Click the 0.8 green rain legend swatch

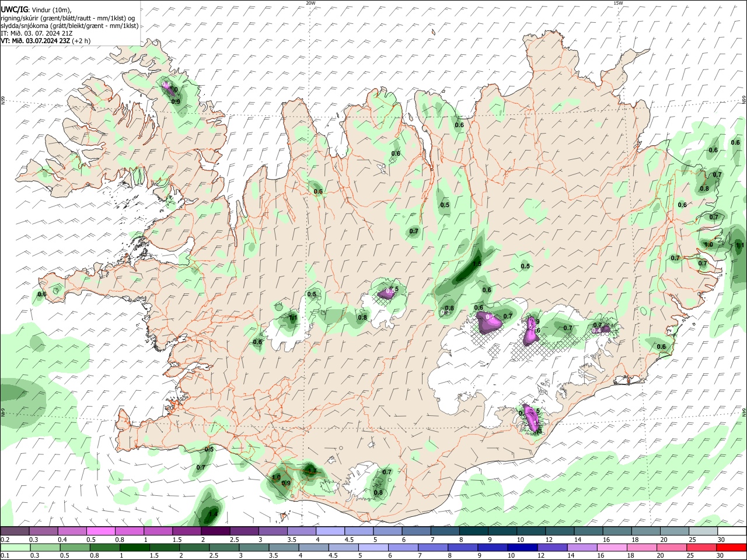[105, 547]
